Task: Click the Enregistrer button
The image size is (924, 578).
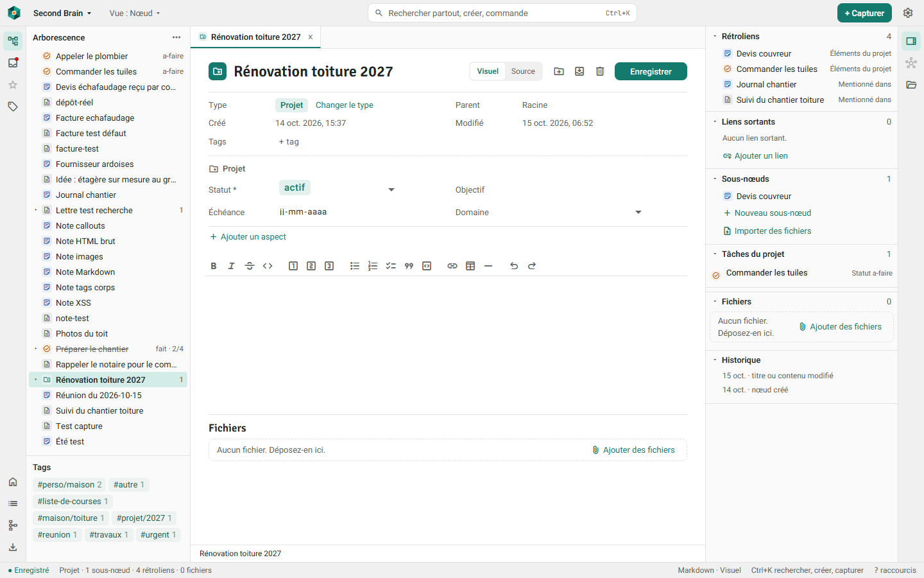Action: [x=651, y=71]
